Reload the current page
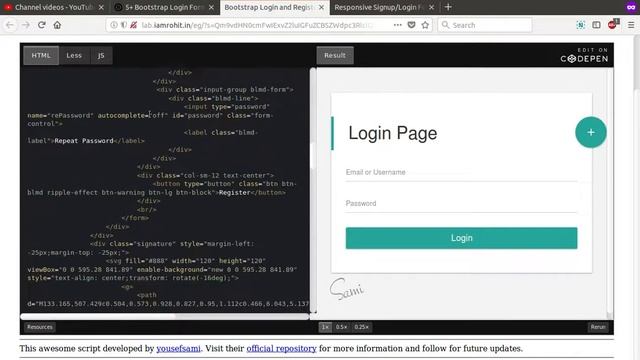640x360 pixels. [42, 25]
